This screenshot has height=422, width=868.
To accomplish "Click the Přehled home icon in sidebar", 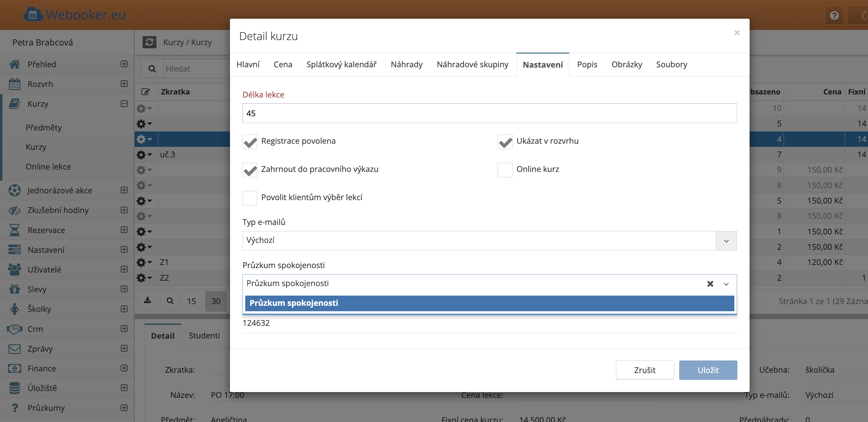I will tap(14, 64).
